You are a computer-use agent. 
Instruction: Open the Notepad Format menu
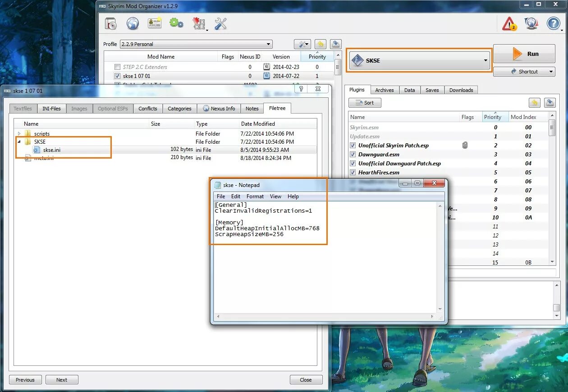point(255,196)
